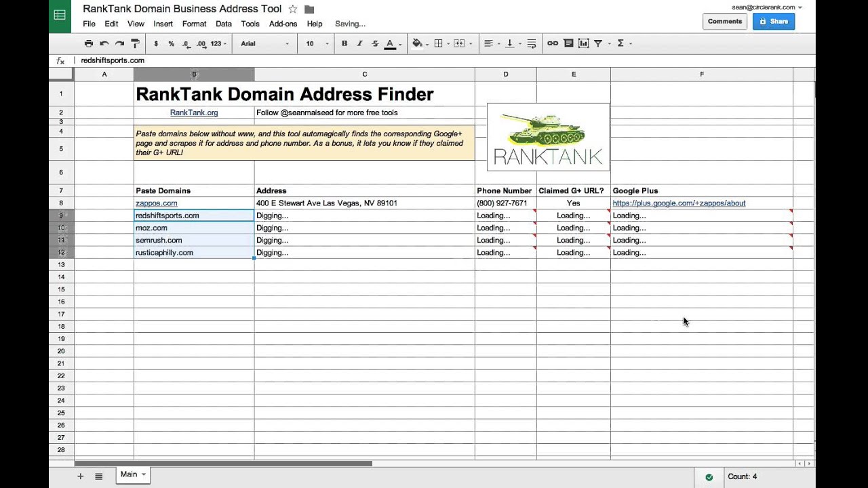Open the Sheets home icon
The height and width of the screenshot is (488, 868).
[x=60, y=16]
